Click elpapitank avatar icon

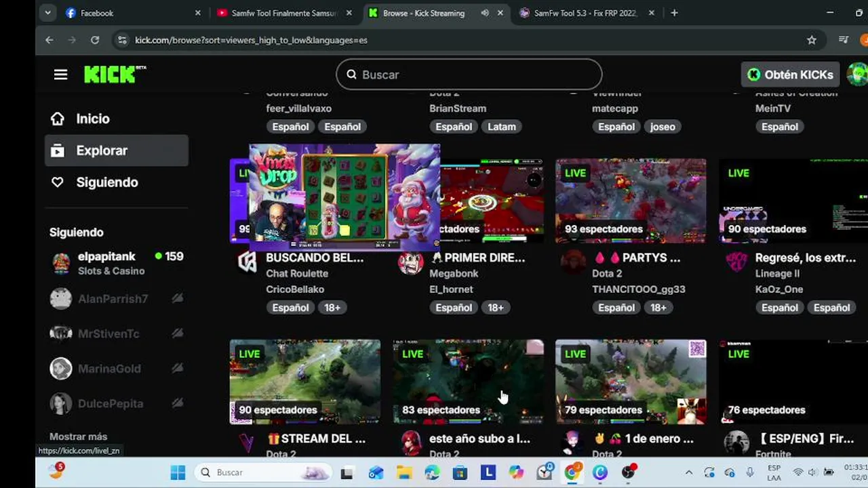click(61, 263)
